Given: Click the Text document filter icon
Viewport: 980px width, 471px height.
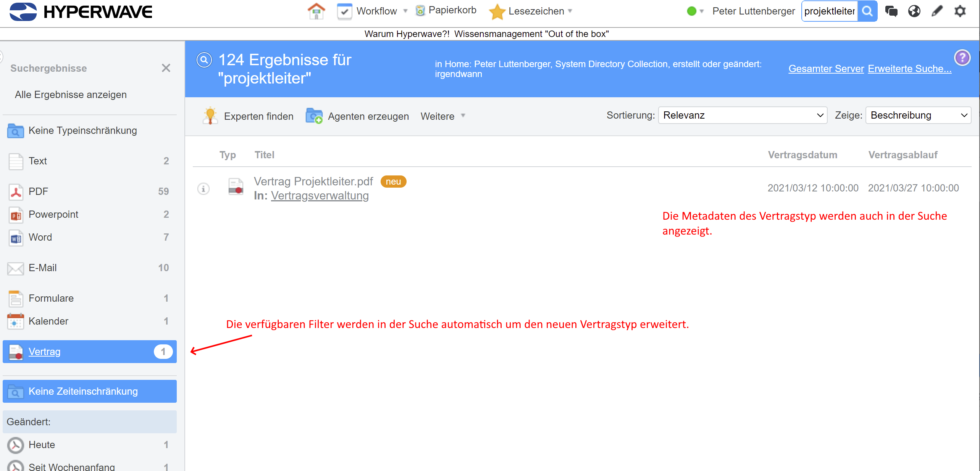Looking at the screenshot, I should click(x=16, y=161).
